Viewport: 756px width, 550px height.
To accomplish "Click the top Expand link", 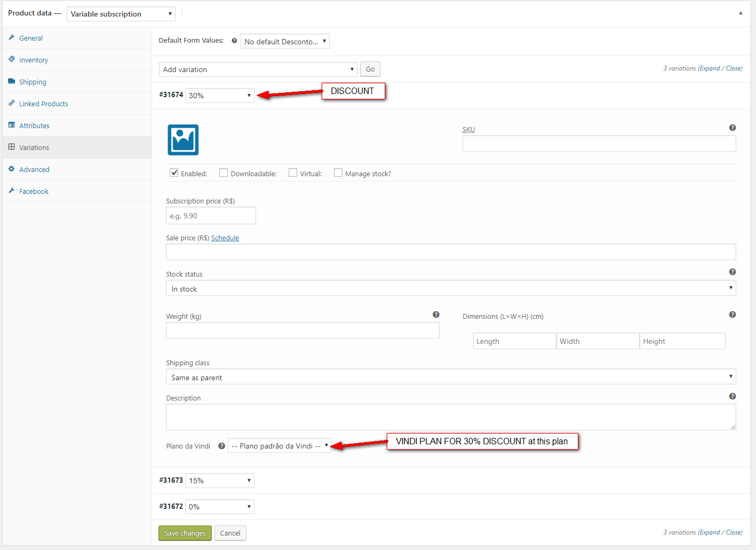I will coord(710,68).
